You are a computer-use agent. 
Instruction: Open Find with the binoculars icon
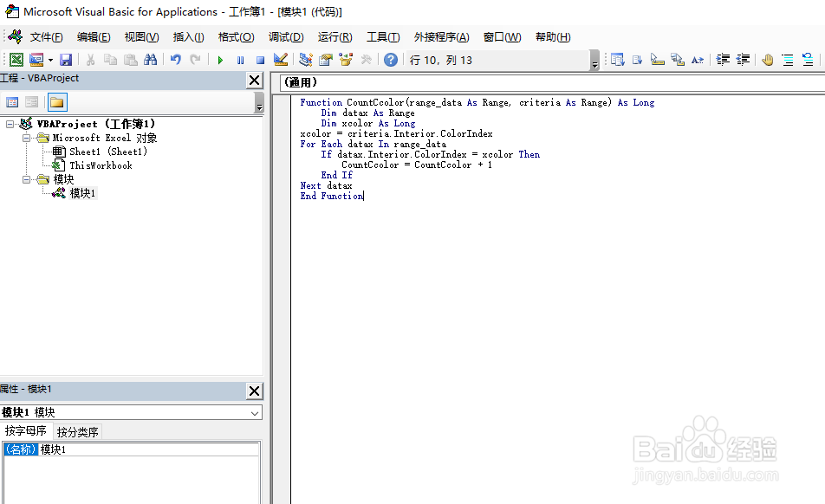point(151,60)
